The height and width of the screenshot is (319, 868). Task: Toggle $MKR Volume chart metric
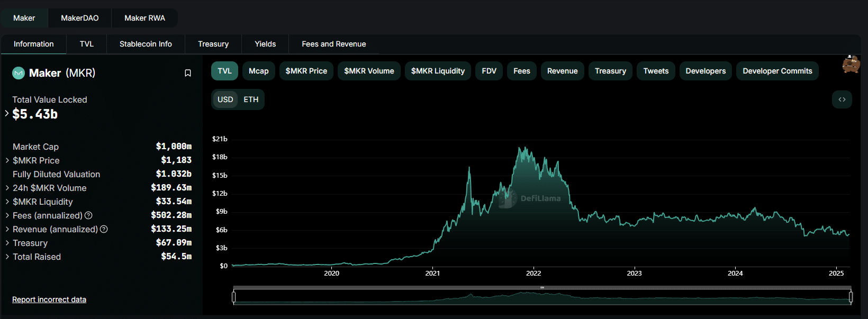click(x=369, y=71)
